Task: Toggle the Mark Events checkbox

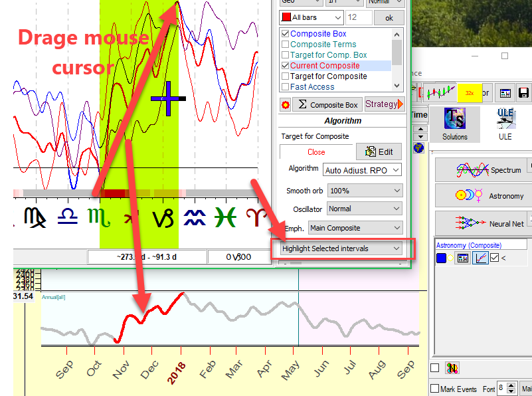Action: [434, 389]
